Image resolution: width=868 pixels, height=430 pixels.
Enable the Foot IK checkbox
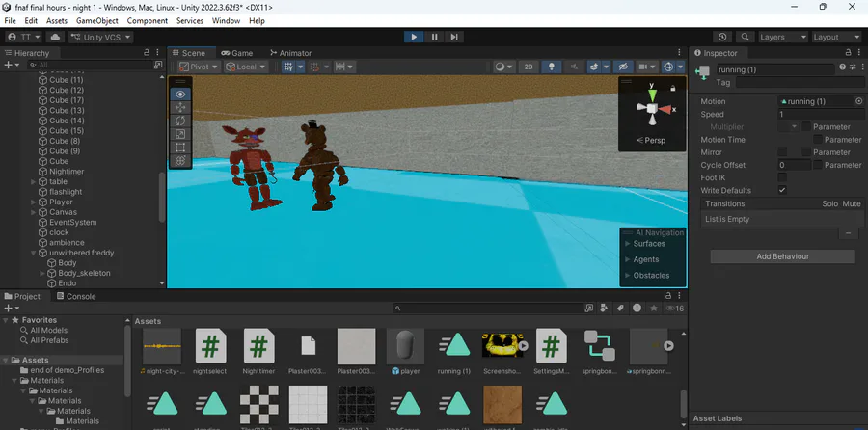tap(782, 177)
